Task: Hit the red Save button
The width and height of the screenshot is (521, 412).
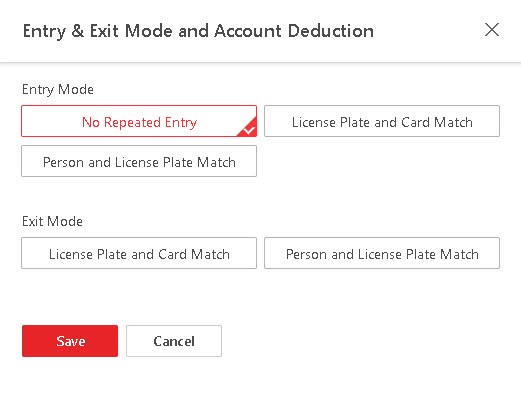Action: click(x=70, y=341)
